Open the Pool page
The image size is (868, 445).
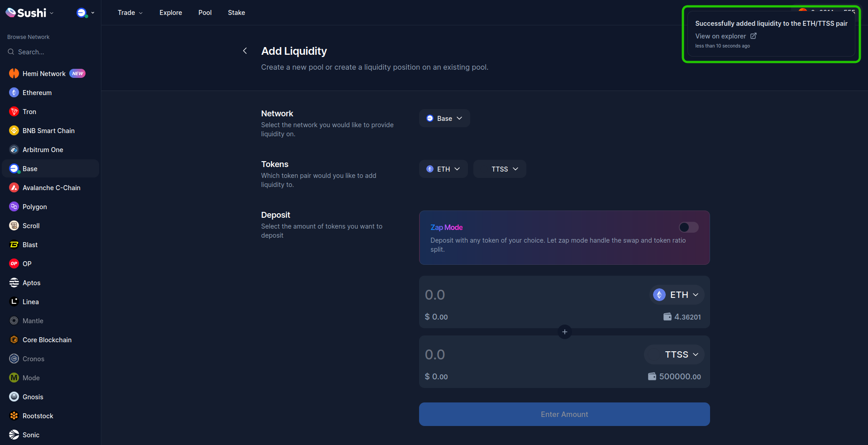[x=205, y=13]
